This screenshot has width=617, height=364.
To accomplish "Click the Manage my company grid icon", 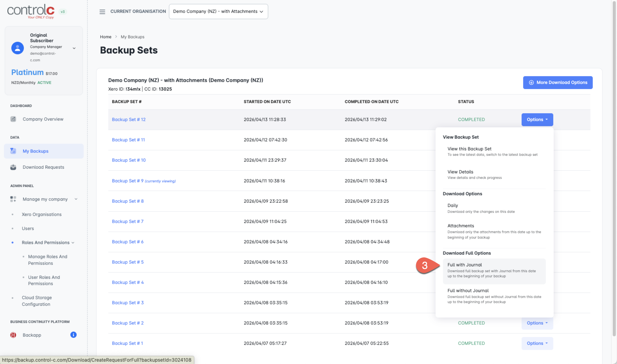I will [13, 199].
